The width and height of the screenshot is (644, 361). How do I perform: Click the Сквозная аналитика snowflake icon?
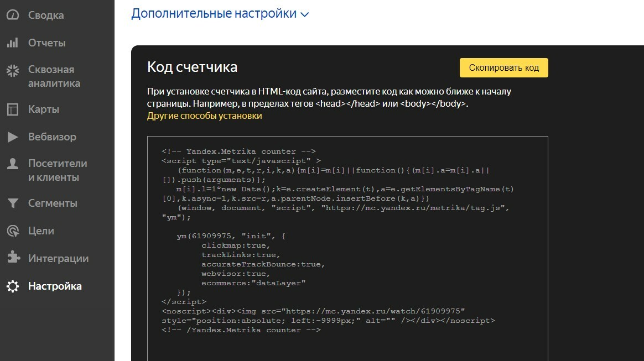13,71
